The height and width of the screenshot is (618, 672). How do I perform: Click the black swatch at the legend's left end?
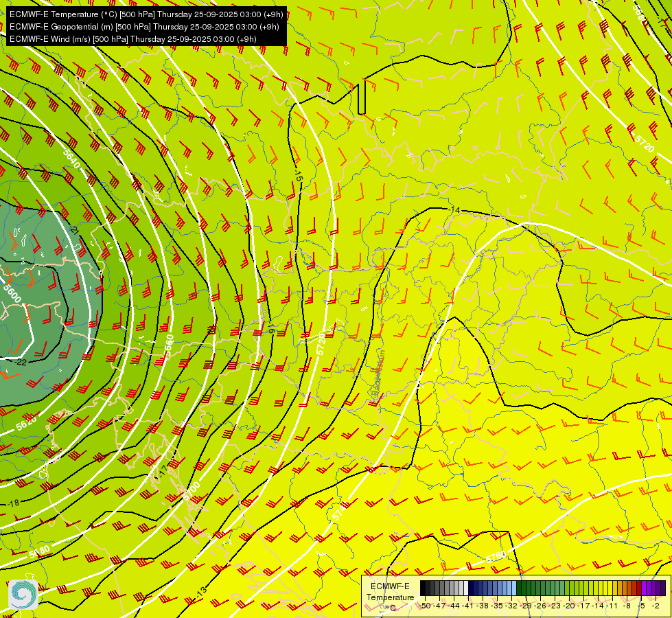423,588
